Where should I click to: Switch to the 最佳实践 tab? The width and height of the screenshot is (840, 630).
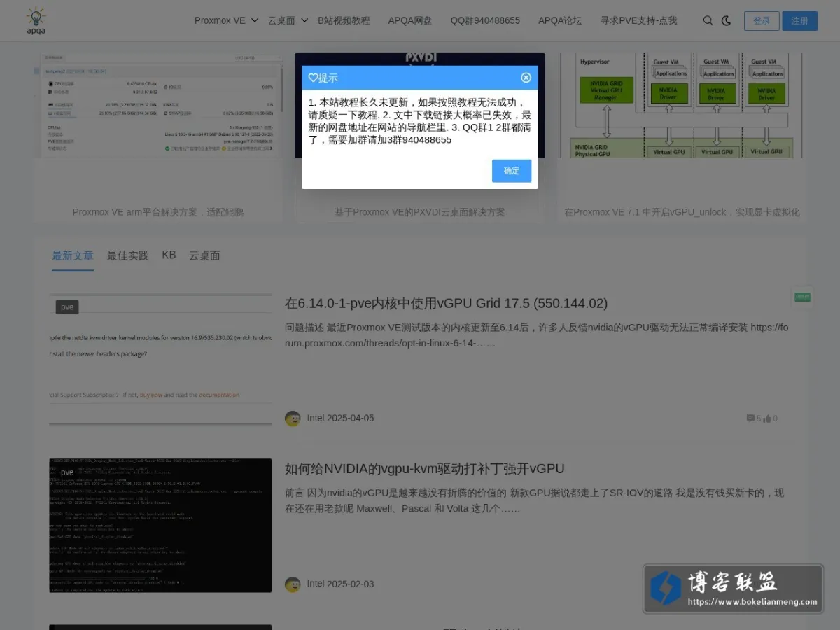click(128, 255)
